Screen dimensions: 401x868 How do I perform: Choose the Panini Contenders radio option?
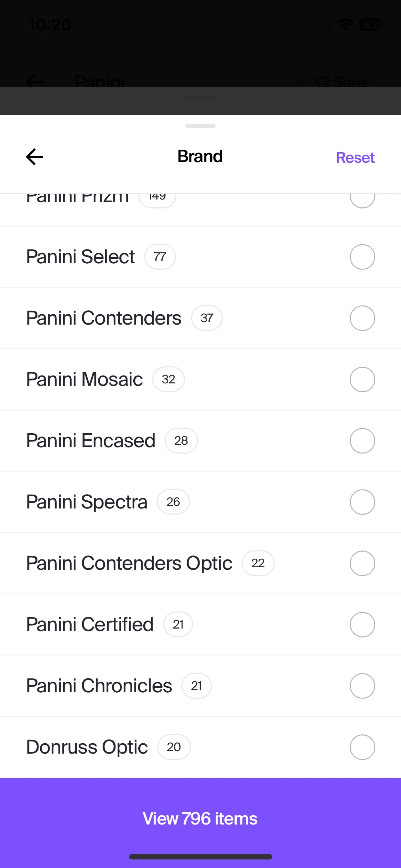362,318
